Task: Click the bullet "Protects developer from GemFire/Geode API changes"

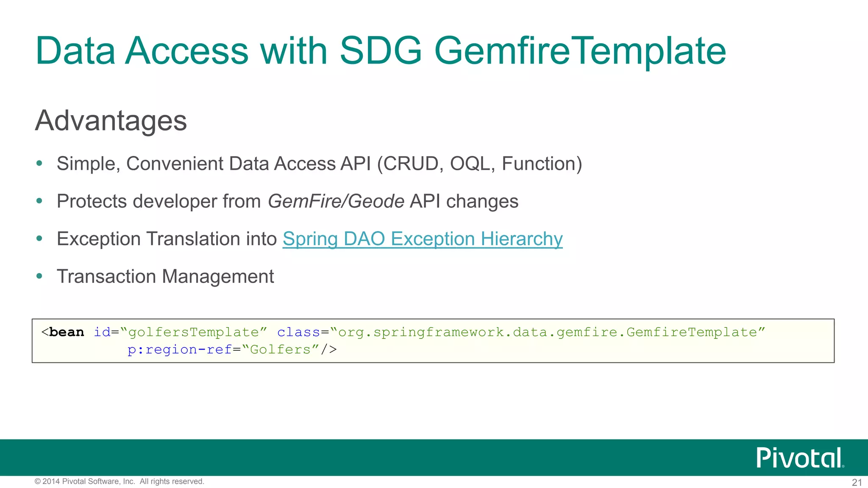Action: 287,201
